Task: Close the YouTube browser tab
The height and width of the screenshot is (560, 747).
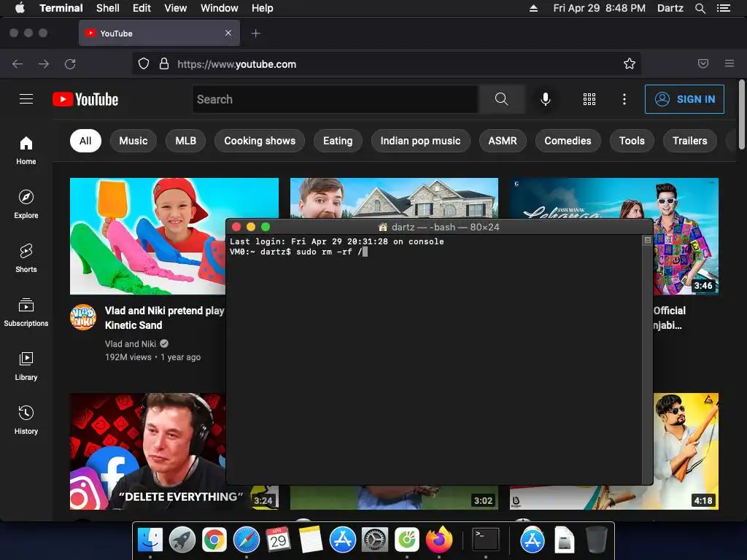Action: pyautogui.click(x=228, y=33)
